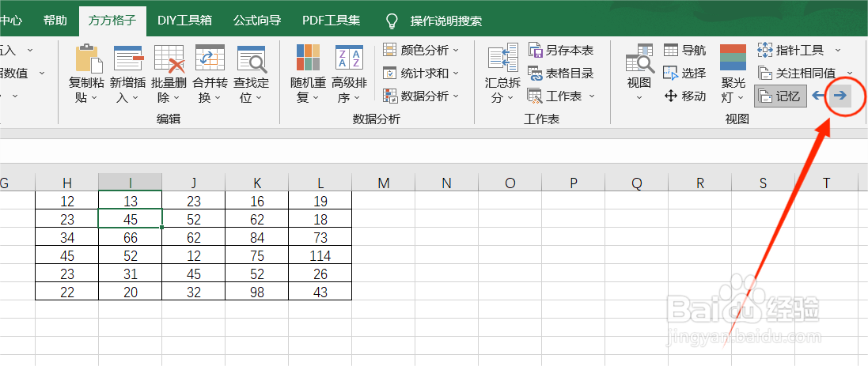Open the 统计求和 (statistics sum) dropdown
Viewport: 868px width, 366px height.
tap(421, 74)
